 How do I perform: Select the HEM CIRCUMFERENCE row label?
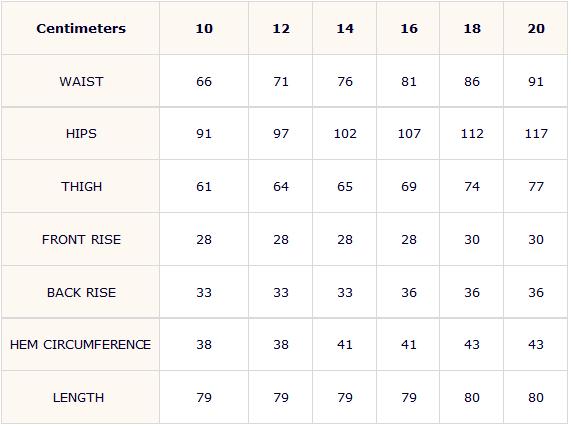[x=80, y=344]
